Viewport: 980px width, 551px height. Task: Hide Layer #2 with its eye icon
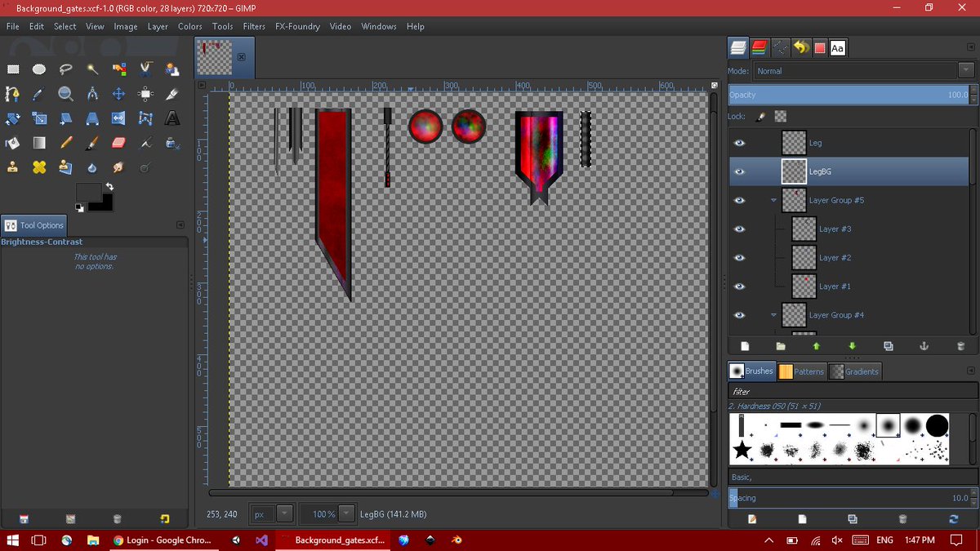pyautogui.click(x=740, y=258)
